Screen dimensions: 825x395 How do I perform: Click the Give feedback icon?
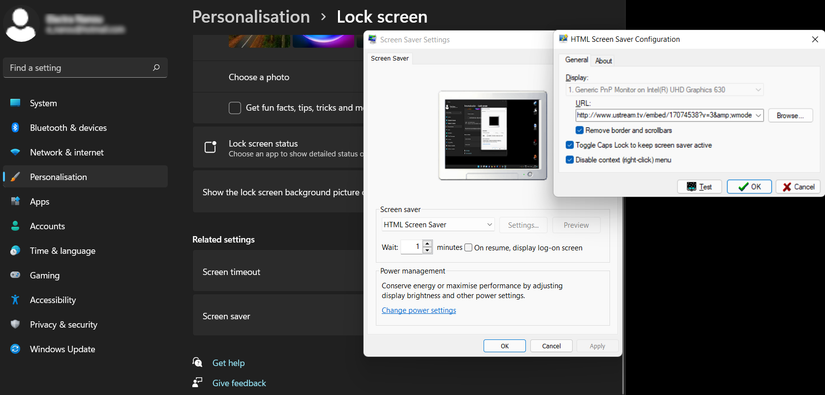(198, 382)
